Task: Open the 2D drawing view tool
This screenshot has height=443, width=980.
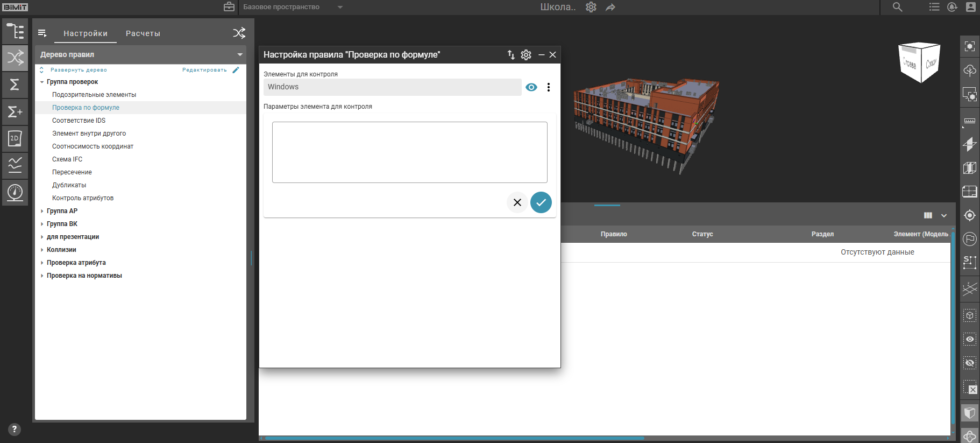Action: click(15, 139)
